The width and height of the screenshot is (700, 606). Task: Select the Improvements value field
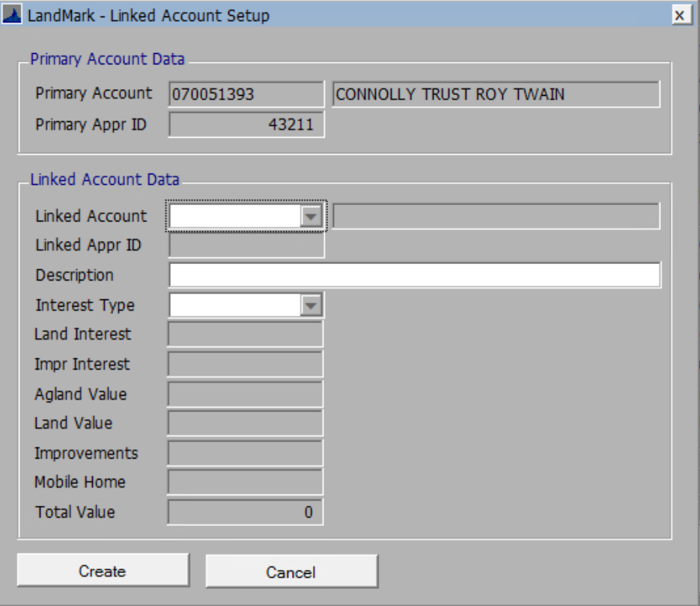tap(247, 453)
